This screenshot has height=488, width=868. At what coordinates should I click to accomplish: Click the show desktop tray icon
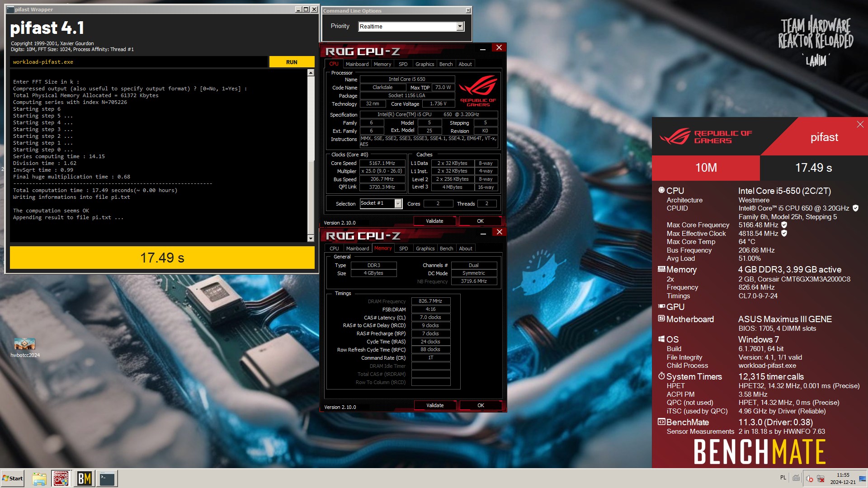(x=863, y=479)
